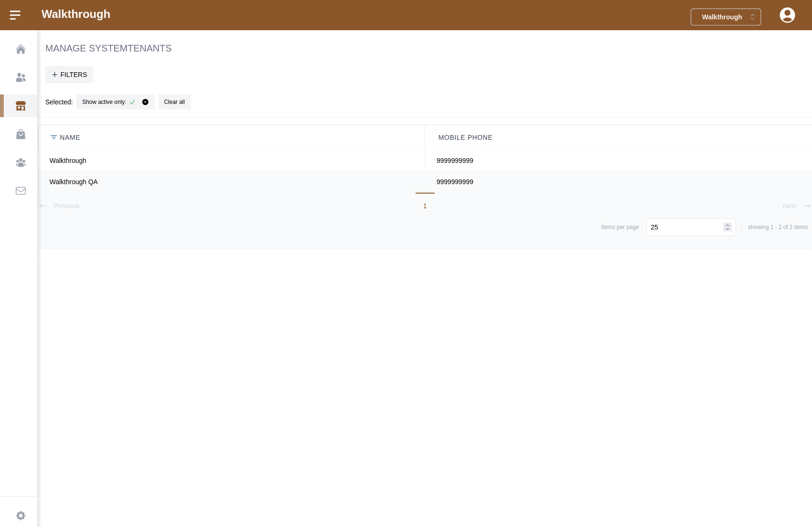Expand the Filters panel

(x=69, y=75)
